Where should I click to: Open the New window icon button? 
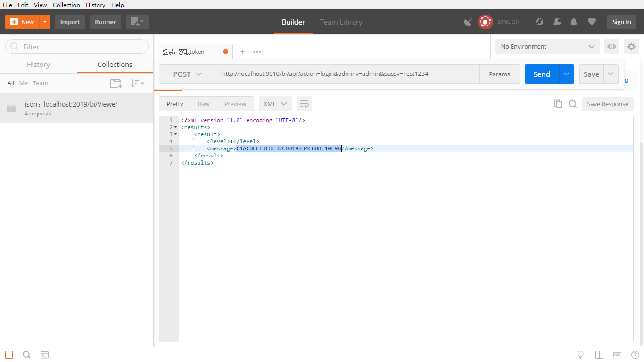[x=137, y=22]
